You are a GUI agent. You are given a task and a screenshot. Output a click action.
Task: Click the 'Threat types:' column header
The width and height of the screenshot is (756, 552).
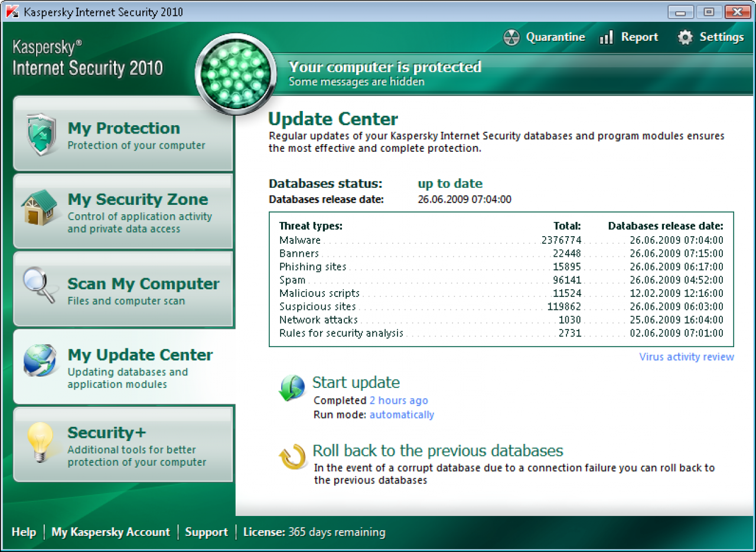pyautogui.click(x=311, y=226)
